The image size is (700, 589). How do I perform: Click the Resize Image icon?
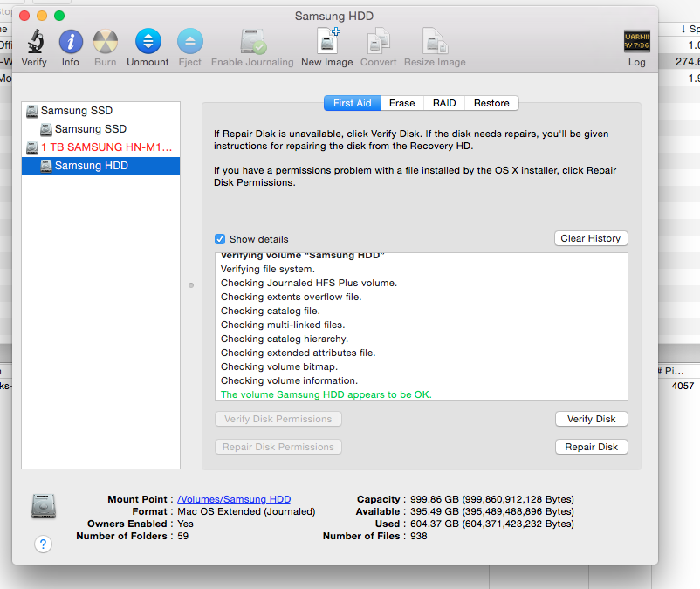[435, 41]
